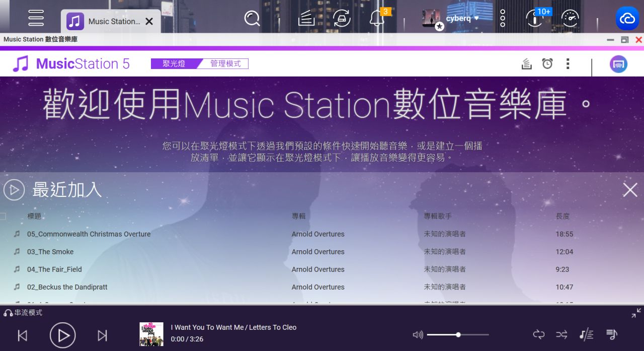Click 未知的演唱者 in 04_The Fair_Field row
The height and width of the screenshot is (351, 644).
point(445,269)
